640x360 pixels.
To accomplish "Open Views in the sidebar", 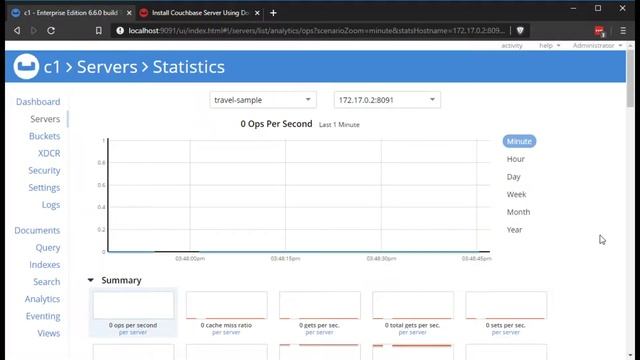I will pos(49,333).
